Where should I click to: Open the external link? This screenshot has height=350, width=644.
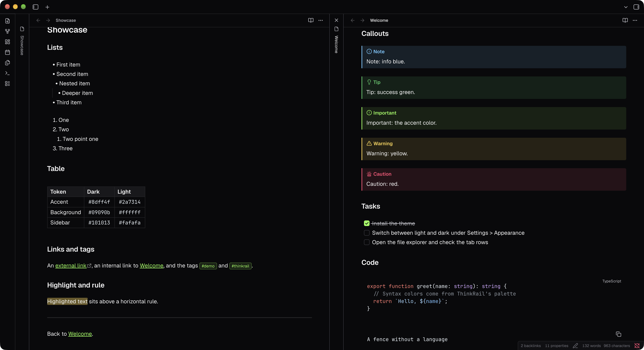(x=71, y=266)
